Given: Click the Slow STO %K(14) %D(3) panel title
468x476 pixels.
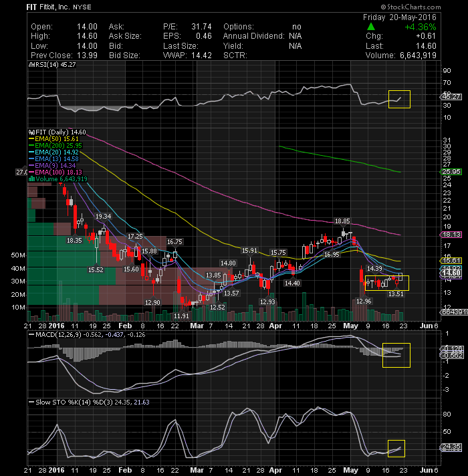Looking at the screenshot, I should point(92,402).
